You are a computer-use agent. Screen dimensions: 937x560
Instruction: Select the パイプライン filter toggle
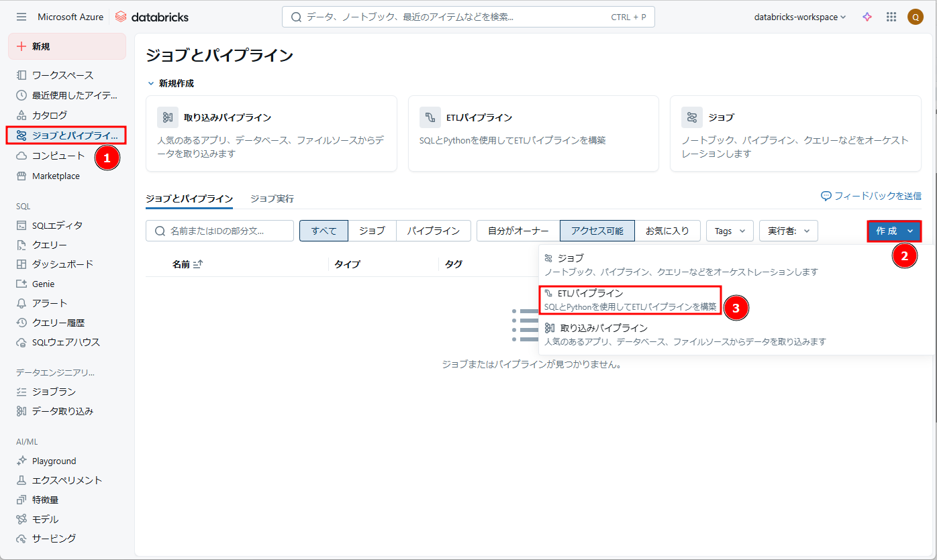pos(434,231)
